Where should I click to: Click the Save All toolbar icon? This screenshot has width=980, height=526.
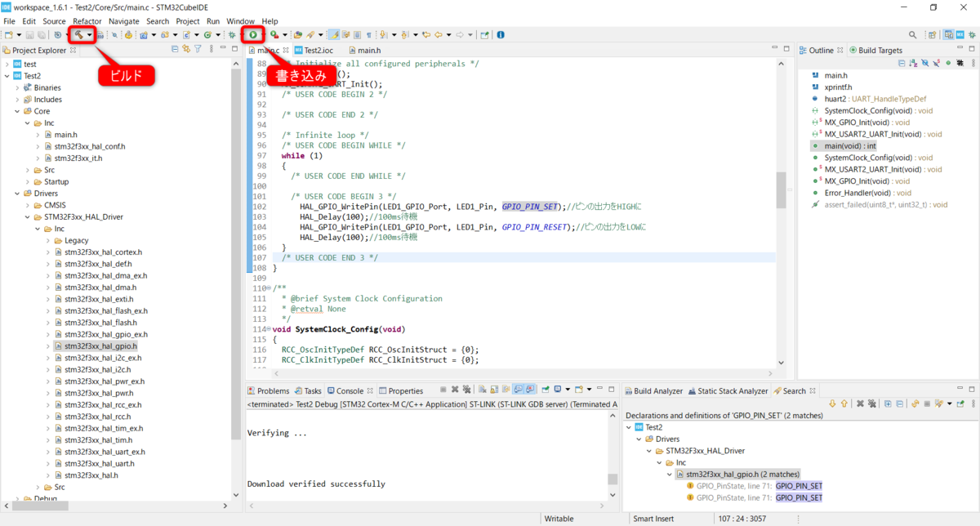(x=42, y=34)
